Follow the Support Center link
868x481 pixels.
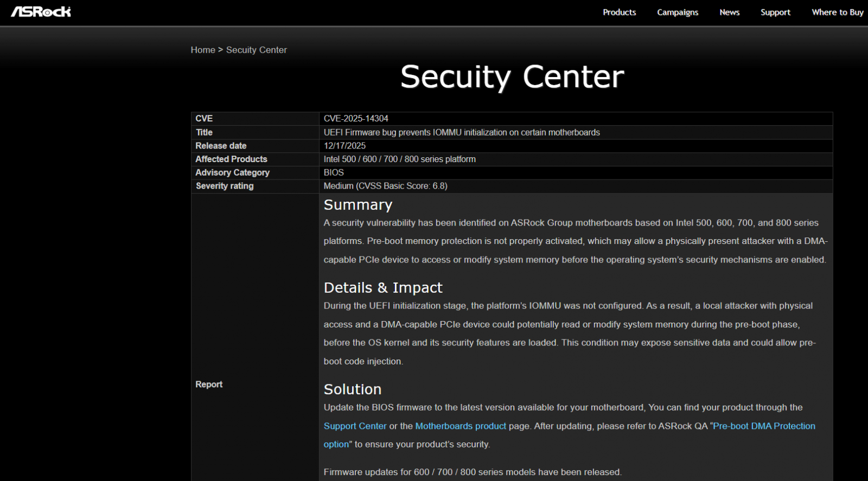(355, 426)
